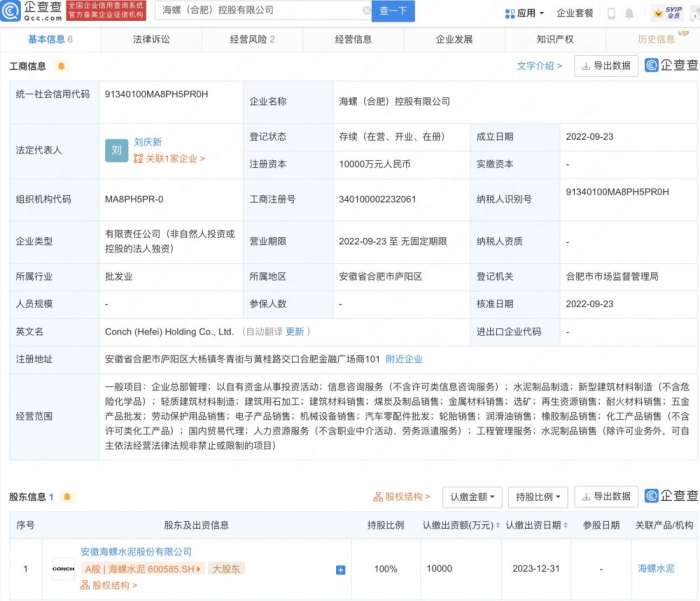The width and height of the screenshot is (700, 601).
Task: Open the notification bell icon
Action: (x=629, y=13)
